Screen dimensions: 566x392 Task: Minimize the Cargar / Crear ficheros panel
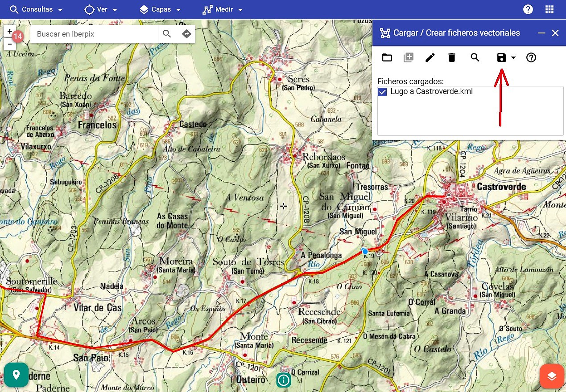(542, 33)
